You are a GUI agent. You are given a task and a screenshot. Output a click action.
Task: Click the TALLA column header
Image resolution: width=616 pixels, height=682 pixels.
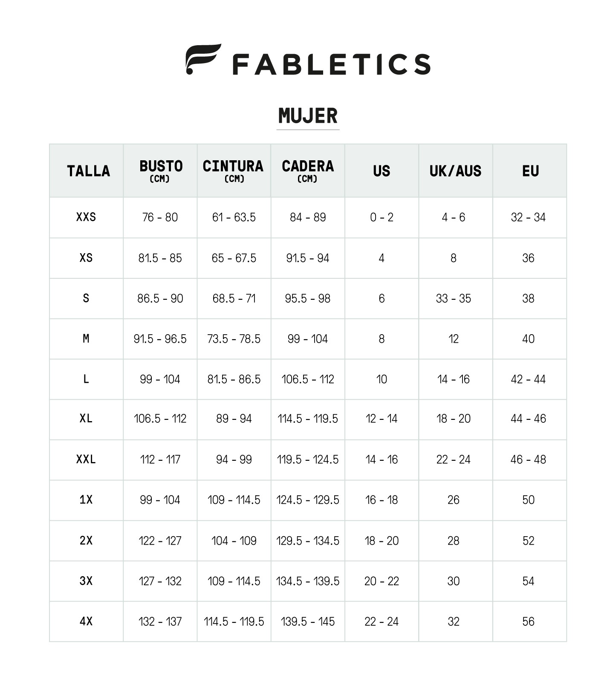tap(88, 171)
